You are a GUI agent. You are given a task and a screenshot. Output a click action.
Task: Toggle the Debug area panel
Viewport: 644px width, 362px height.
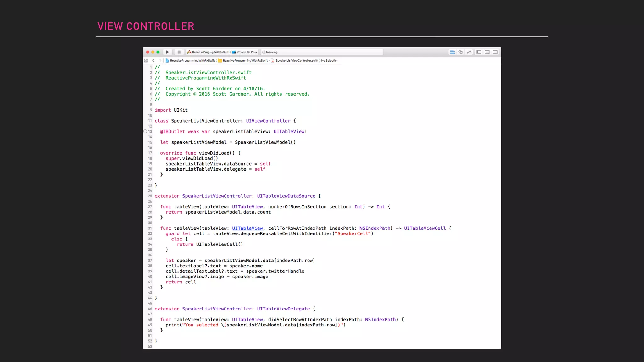pyautogui.click(x=487, y=52)
